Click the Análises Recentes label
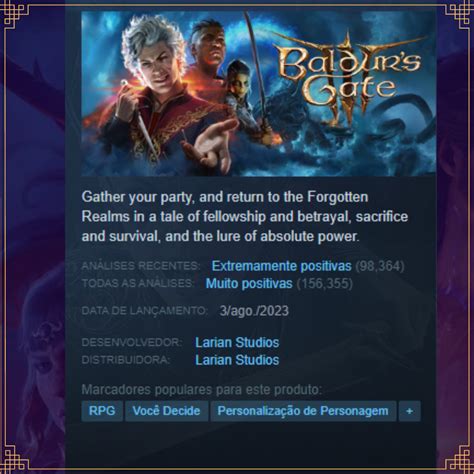474x474 pixels. point(140,266)
